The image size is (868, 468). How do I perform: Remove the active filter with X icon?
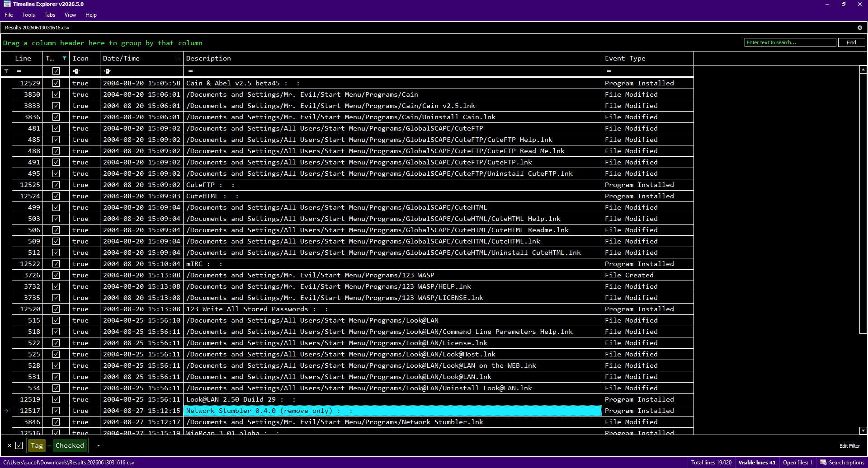click(9, 445)
